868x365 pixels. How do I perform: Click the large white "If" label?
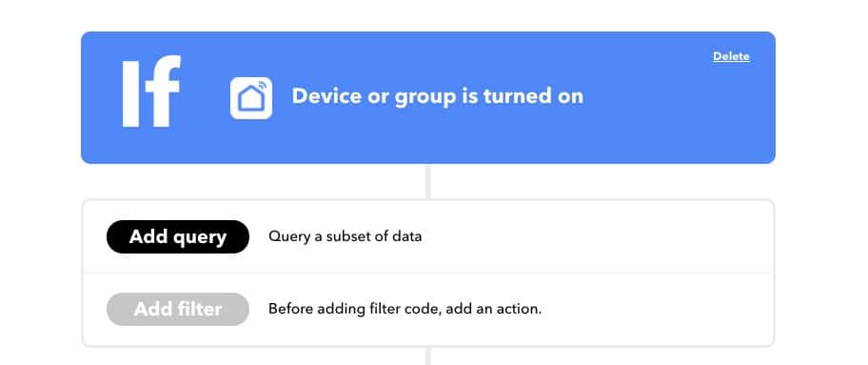point(151,91)
